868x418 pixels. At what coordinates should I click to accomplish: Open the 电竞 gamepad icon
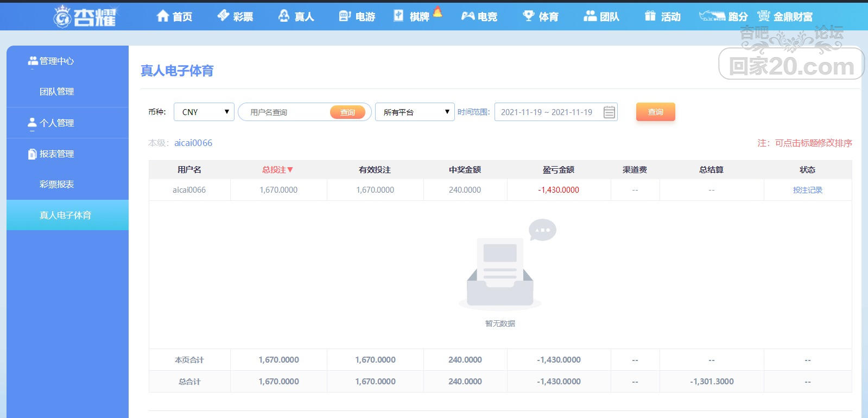[x=467, y=16]
